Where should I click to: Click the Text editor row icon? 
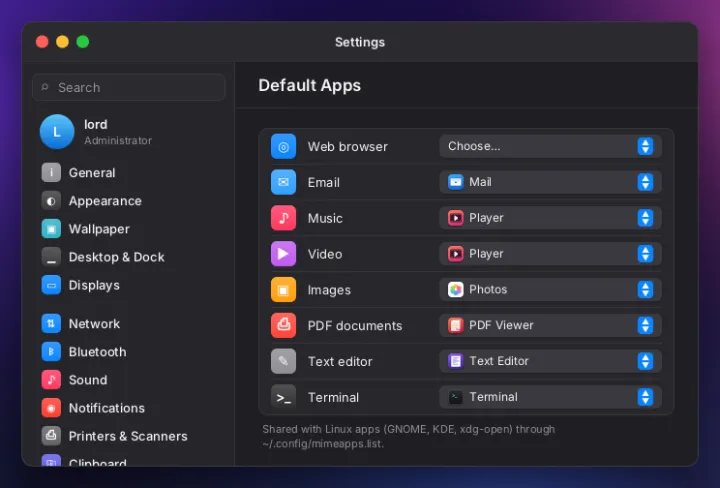pyautogui.click(x=283, y=361)
